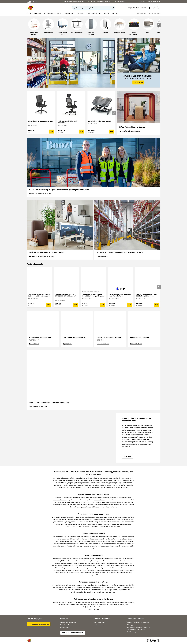The width and height of the screenshot is (187, 644).
Task: Expand the Log in / Create account dropdown
Action: 137,8
